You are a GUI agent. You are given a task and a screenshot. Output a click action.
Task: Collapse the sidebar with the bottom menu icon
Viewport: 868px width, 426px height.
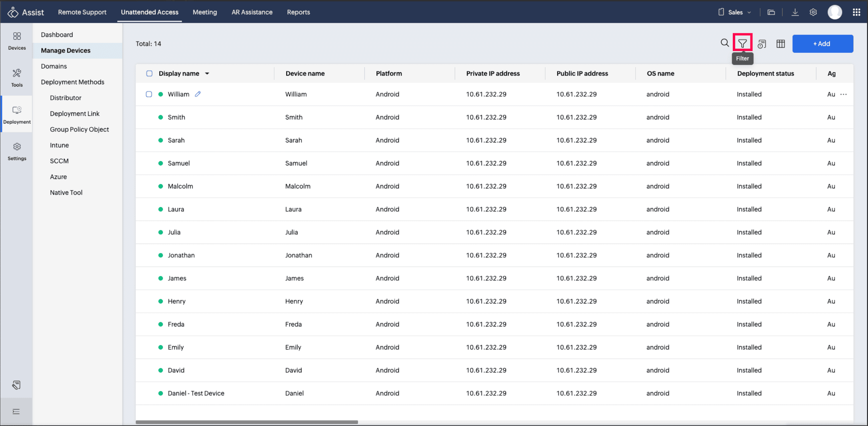click(x=16, y=411)
